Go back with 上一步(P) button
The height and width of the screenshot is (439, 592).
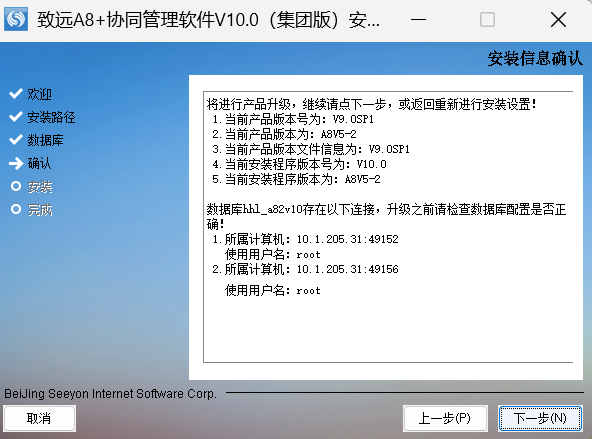point(445,418)
